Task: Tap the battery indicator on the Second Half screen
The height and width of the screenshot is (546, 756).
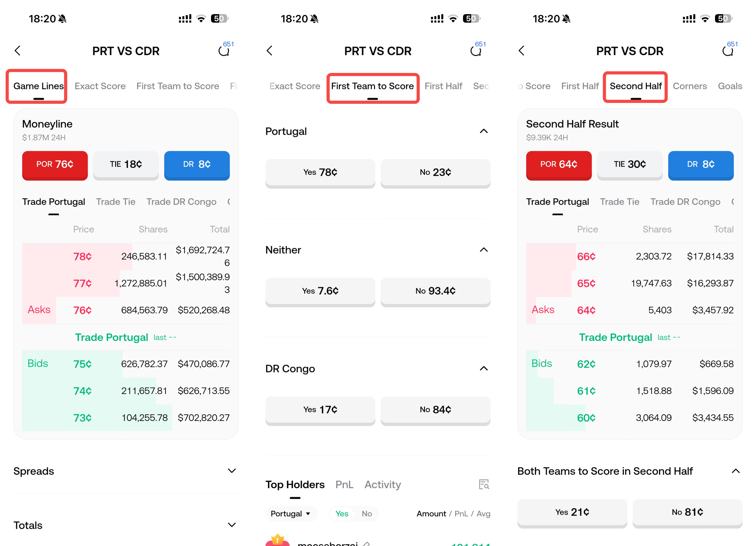Action: [x=723, y=18]
